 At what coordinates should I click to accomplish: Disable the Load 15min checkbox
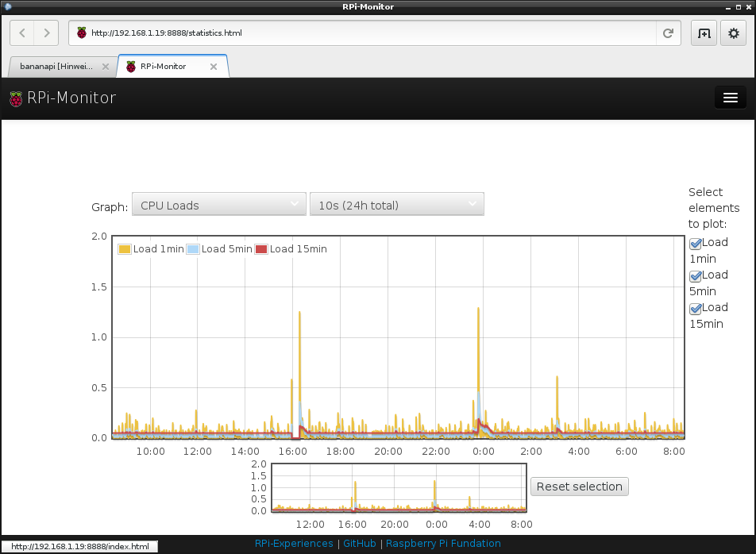coord(696,309)
